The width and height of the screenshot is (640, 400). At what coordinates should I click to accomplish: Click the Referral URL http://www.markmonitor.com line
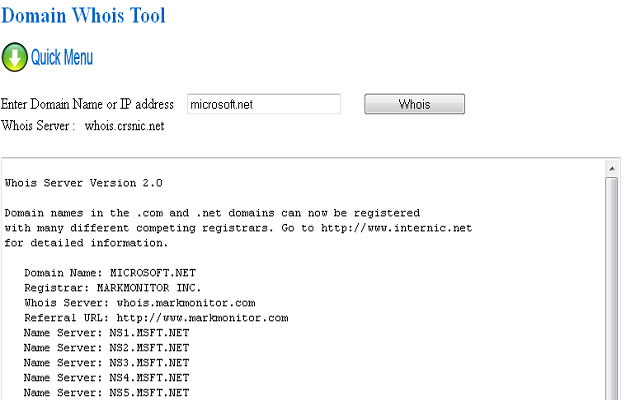(x=156, y=318)
